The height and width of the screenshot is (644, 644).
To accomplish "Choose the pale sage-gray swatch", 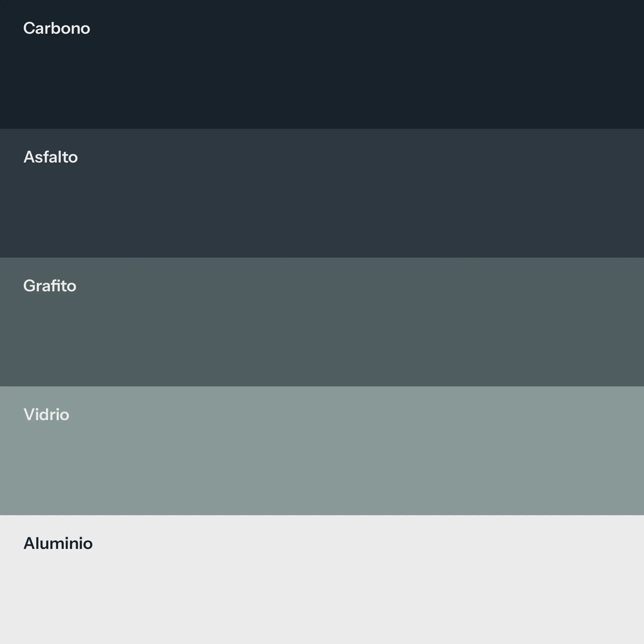I will [322, 451].
